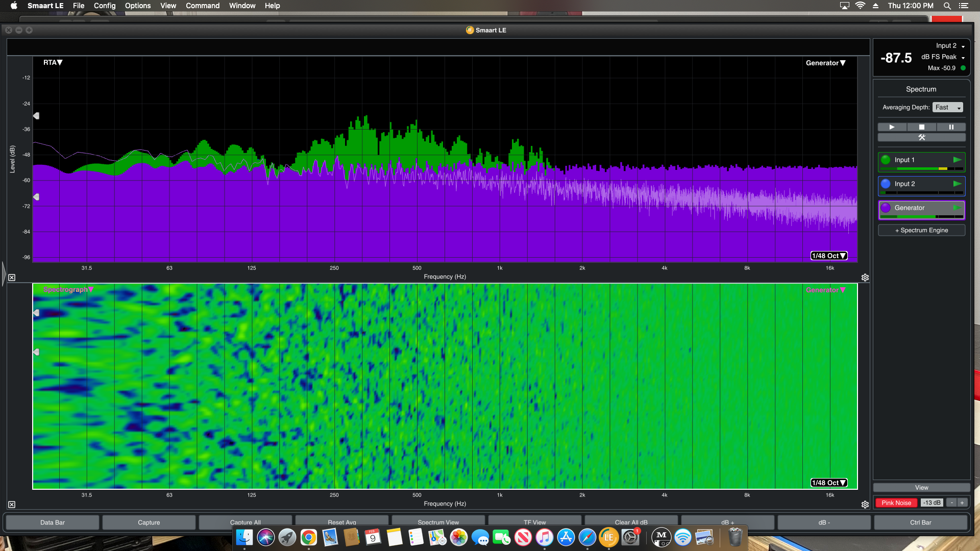
Task: Start measurement with the play button
Action: point(892,127)
